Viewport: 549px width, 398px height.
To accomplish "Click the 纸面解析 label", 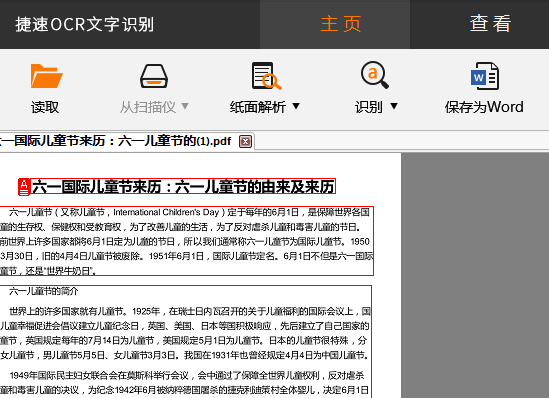I will pyautogui.click(x=258, y=107).
